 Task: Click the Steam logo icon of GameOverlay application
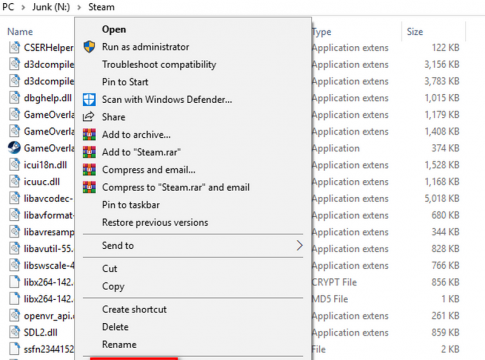tap(14, 148)
